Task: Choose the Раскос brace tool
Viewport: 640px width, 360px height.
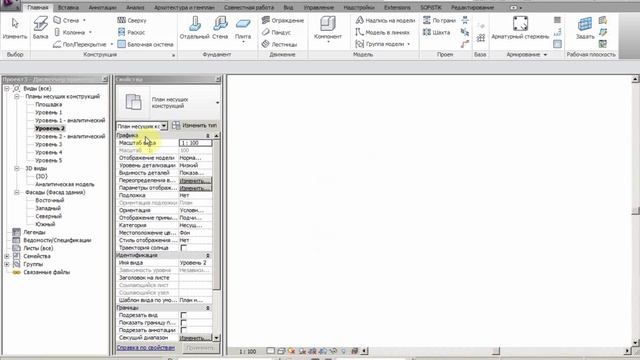Action: pos(131,32)
